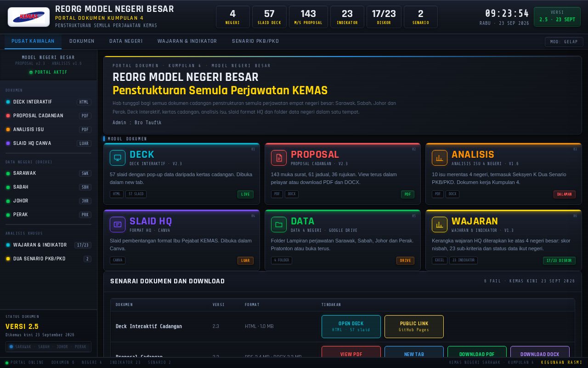Click the NEW TAB button
Screen dimensions: 588x368
[414, 351]
